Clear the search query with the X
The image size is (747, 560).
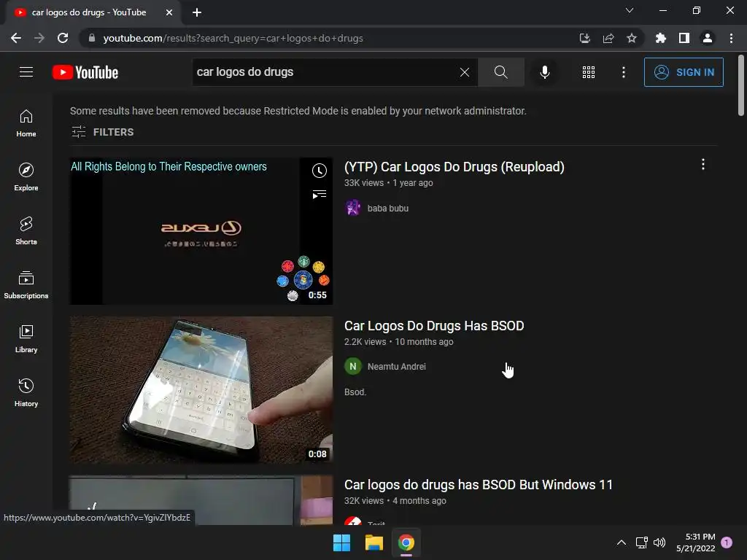(x=465, y=72)
